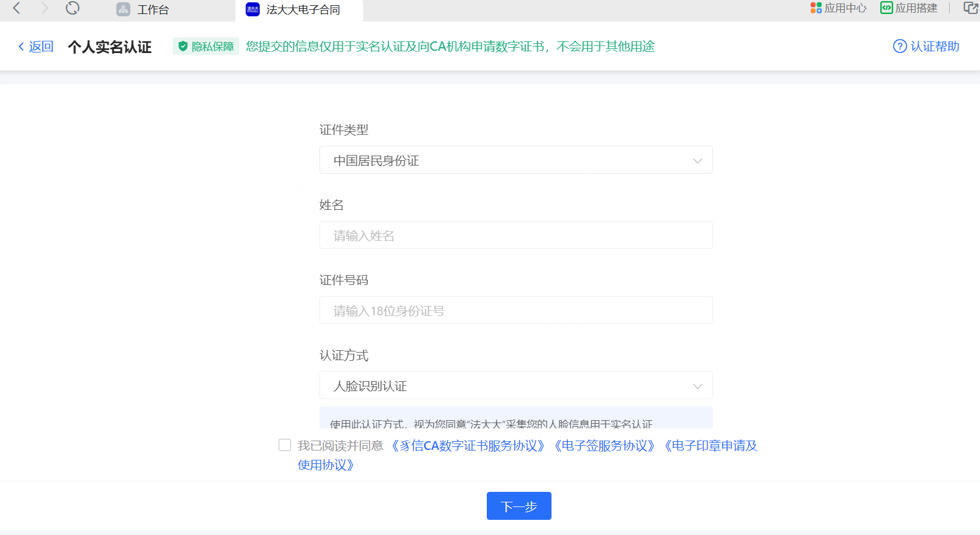Go back with the browser back arrow
Viewport: 980px width, 535px height.
16,8
